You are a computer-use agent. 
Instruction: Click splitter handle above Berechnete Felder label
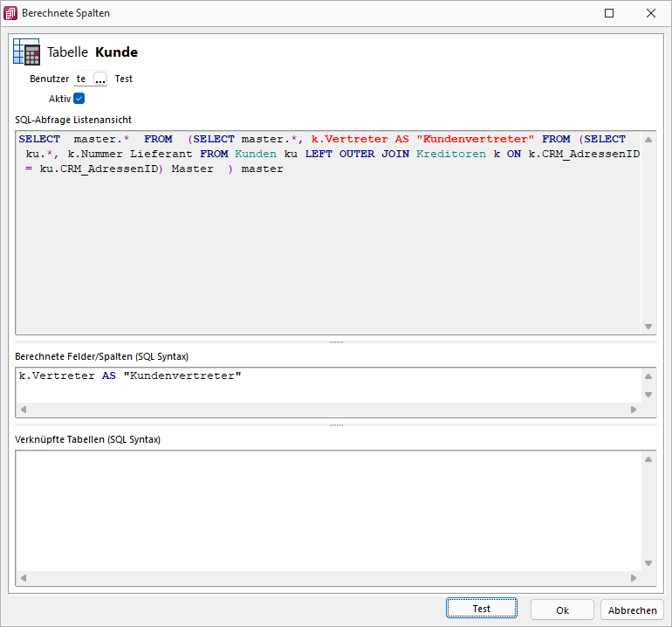(336, 342)
